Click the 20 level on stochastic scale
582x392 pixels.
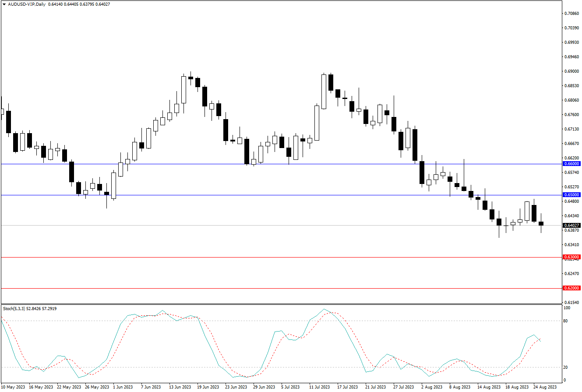[x=565, y=367]
